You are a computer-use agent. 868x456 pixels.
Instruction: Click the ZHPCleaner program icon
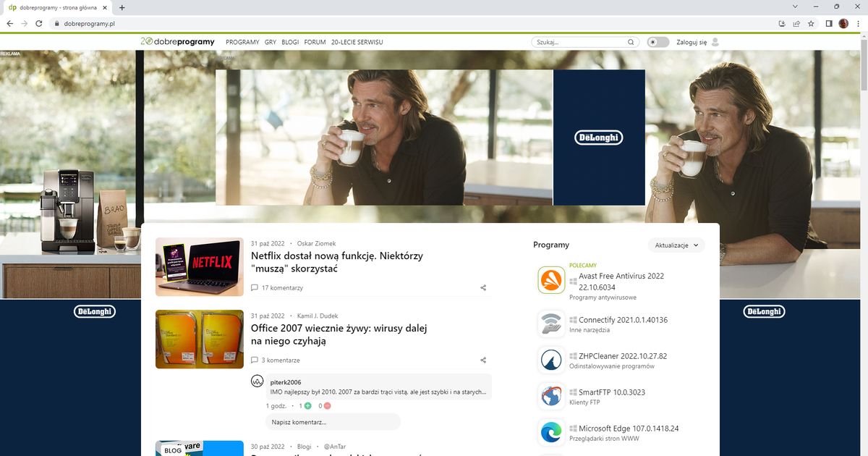click(x=551, y=360)
